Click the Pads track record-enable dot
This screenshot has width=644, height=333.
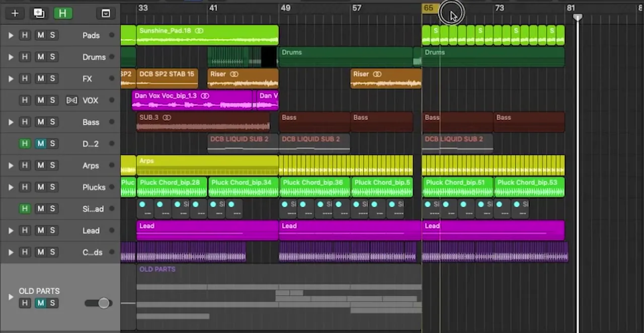(x=112, y=35)
